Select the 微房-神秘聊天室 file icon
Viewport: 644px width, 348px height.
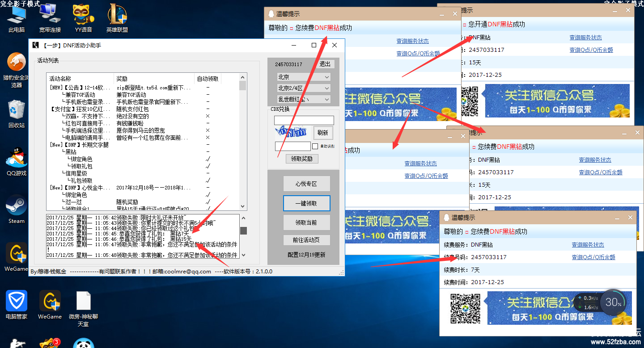[84, 309]
